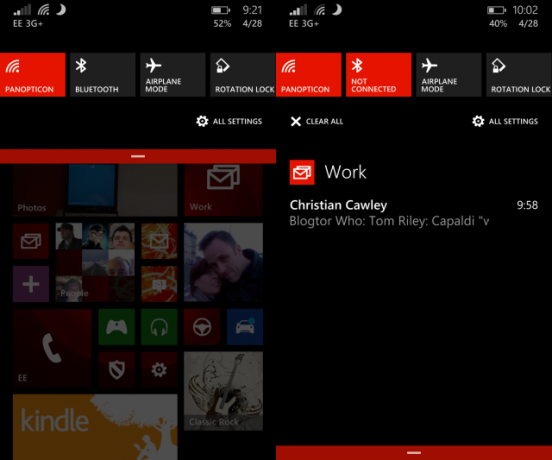Open the shield icon tile
Viewport: 552px width, 460px height.
pyautogui.click(x=117, y=370)
